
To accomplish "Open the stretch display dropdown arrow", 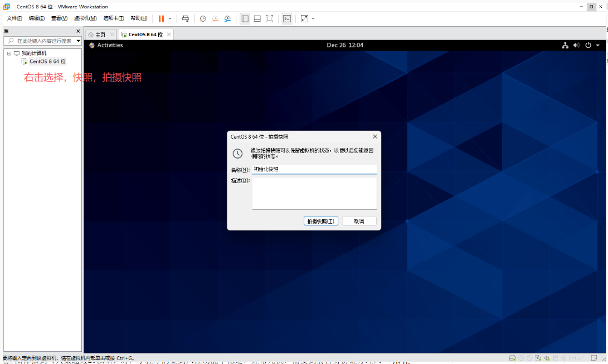I will pyautogui.click(x=313, y=18).
